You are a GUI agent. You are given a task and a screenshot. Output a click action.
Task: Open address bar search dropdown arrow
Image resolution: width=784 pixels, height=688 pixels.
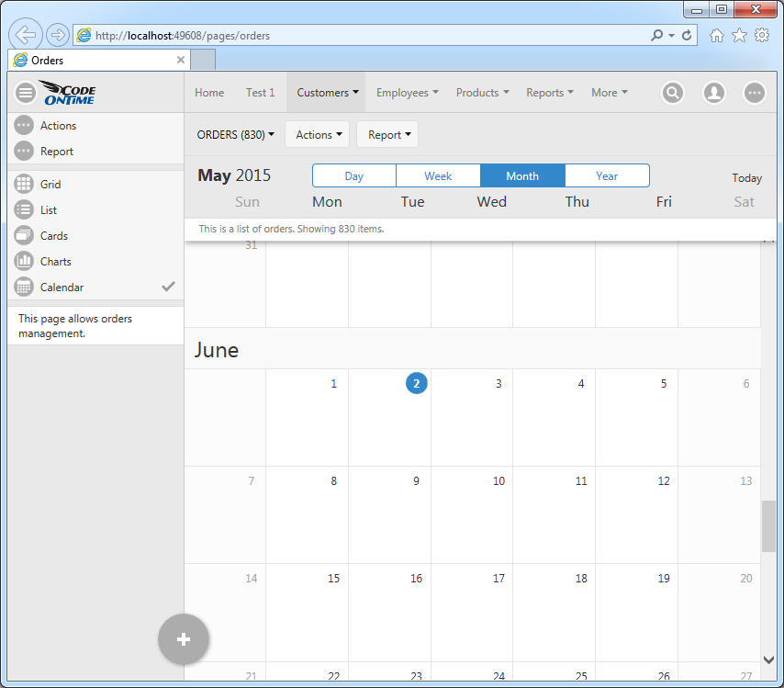point(671,36)
